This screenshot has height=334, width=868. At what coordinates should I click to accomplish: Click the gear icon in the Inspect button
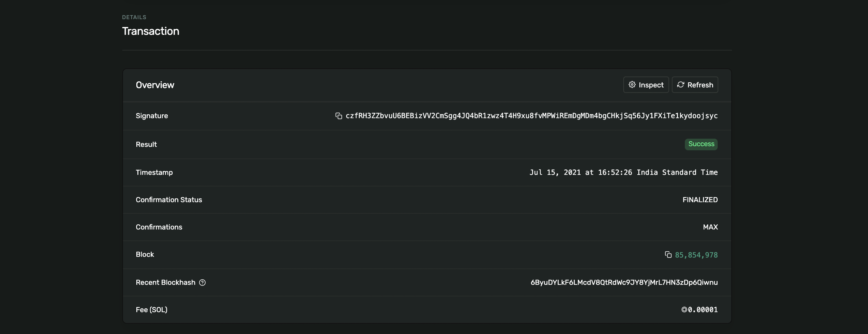(632, 85)
